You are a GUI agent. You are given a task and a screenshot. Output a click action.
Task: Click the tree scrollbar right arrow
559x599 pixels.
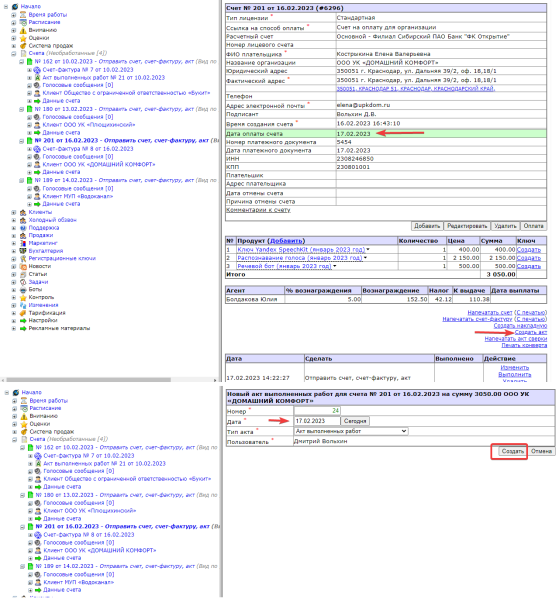215,380
